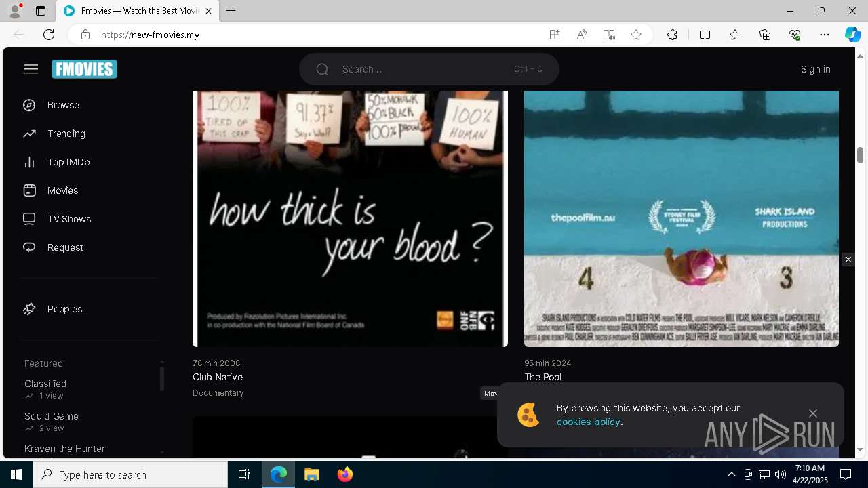Click the Top IMDb bar chart icon
The width and height of the screenshot is (868, 488).
29,162
